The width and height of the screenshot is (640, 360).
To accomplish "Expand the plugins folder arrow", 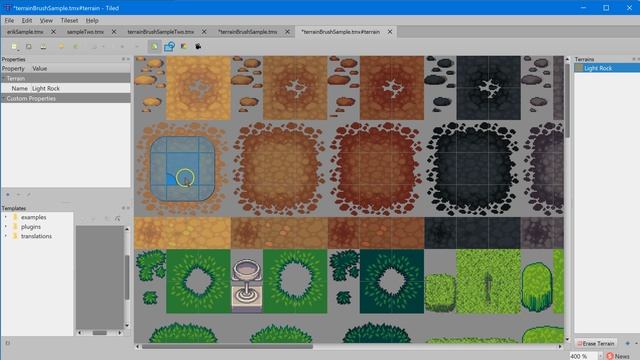I will point(6,227).
